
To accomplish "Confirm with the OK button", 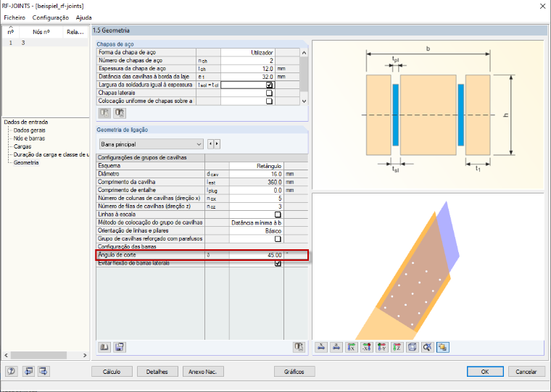I will pos(485,372).
